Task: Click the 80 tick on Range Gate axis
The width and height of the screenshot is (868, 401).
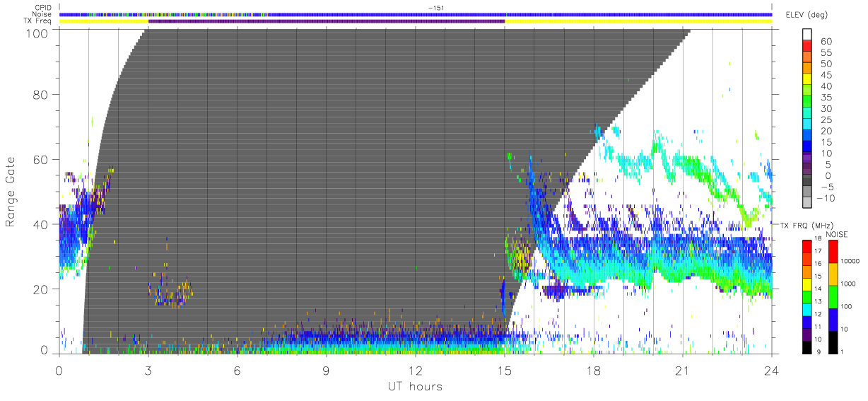Action: pyautogui.click(x=42, y=95)
